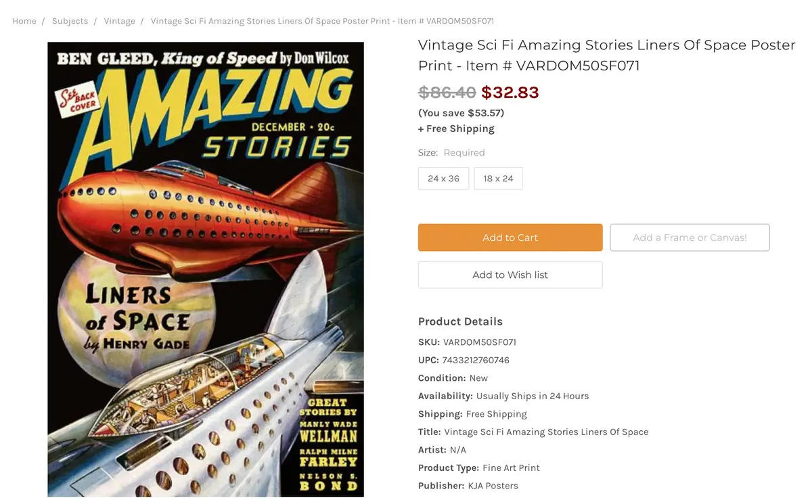812x504 pixels.
Task: Click the current product breadcrumb entry
Action: (x=322, y=21)
